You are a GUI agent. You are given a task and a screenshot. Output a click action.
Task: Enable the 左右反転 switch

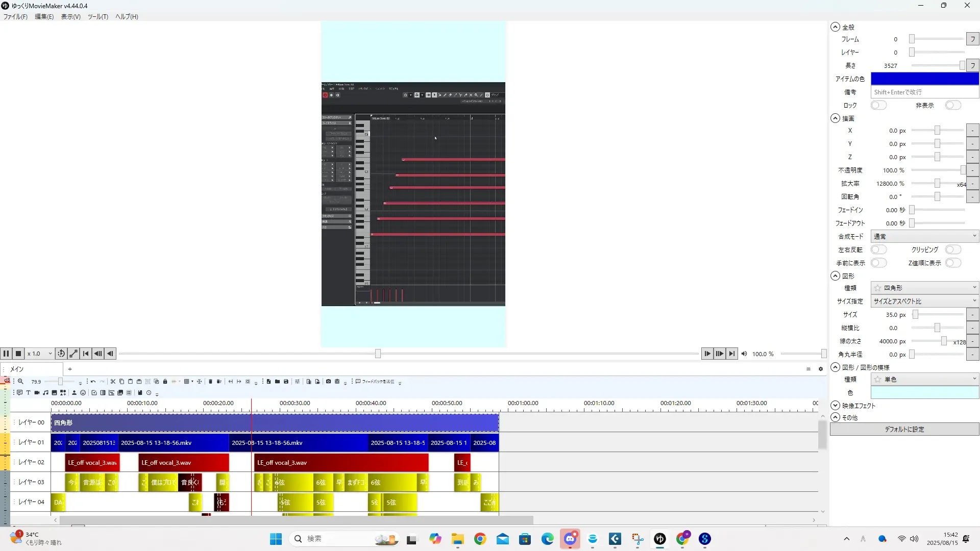pos(878,249)
